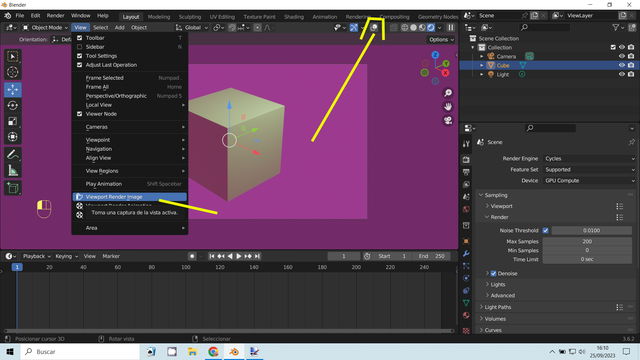
Task: Open the Object Mode dropdown
Action: tap(45, 27)
